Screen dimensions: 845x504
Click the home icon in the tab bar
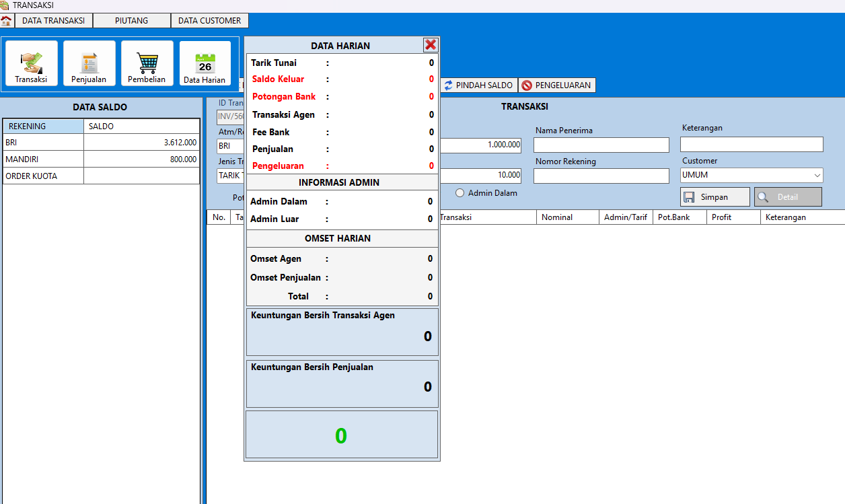coord(7,21)
